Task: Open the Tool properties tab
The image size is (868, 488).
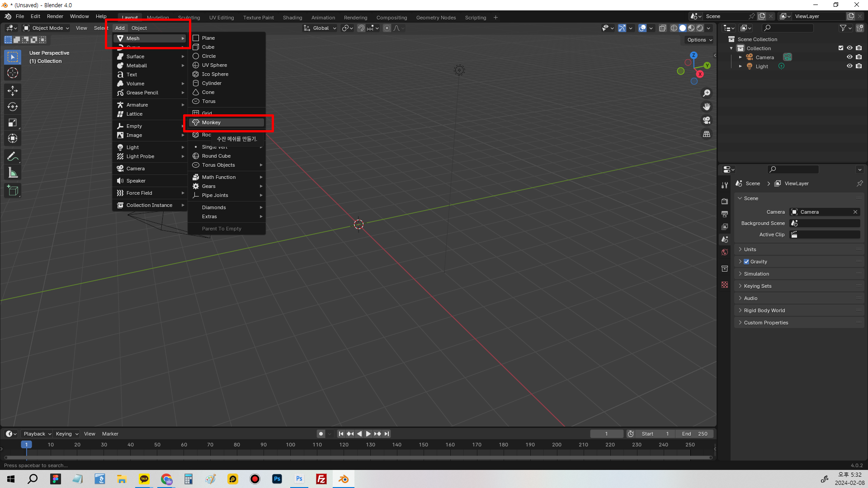Action: click(x=725, y=185)
